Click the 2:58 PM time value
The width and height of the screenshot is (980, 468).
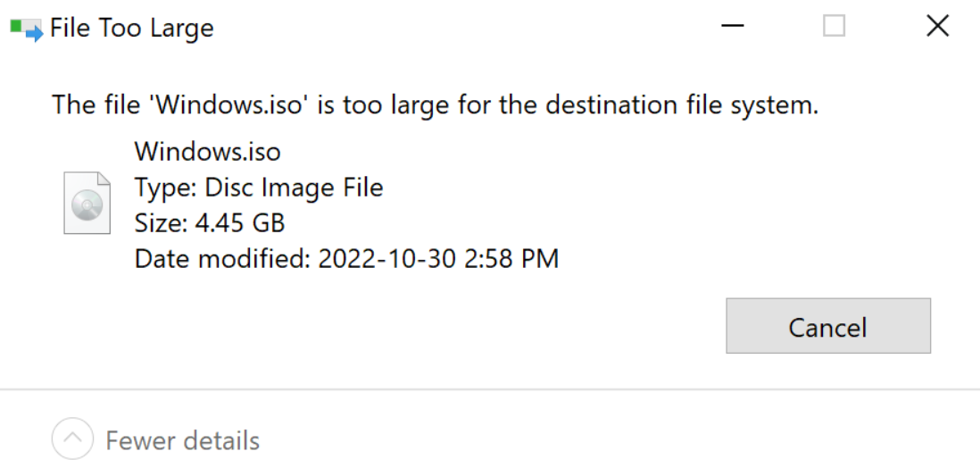(514, 259)
